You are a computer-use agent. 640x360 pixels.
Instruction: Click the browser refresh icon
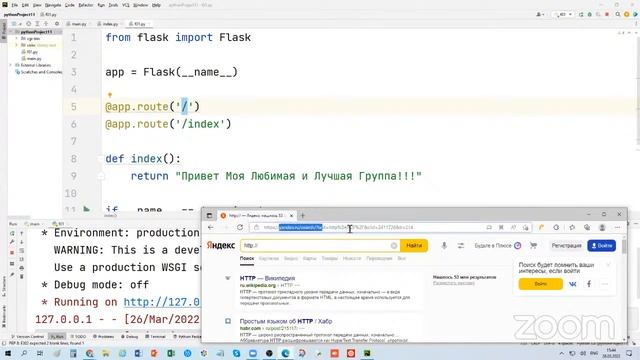pyautogui.click(x=240, y=227)
